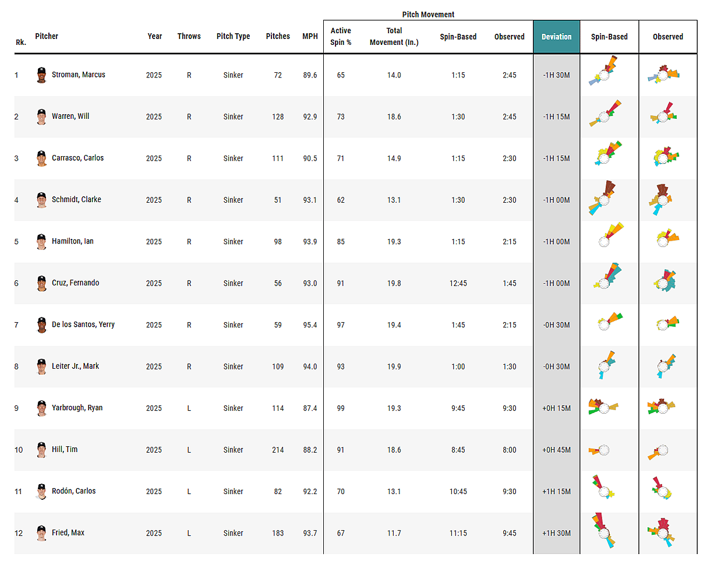
Task: Click Max Fried's headshot icon
Action: coord(41,533)
